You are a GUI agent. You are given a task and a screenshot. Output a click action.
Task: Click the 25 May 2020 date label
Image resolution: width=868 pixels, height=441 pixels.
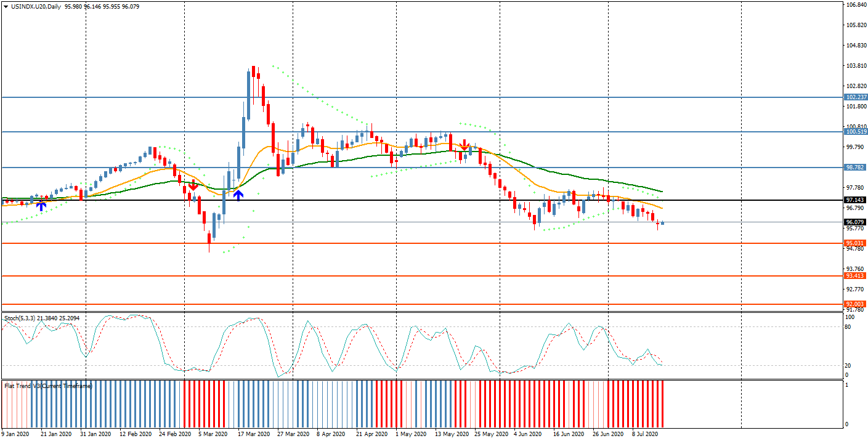click(x=490, y=434)
